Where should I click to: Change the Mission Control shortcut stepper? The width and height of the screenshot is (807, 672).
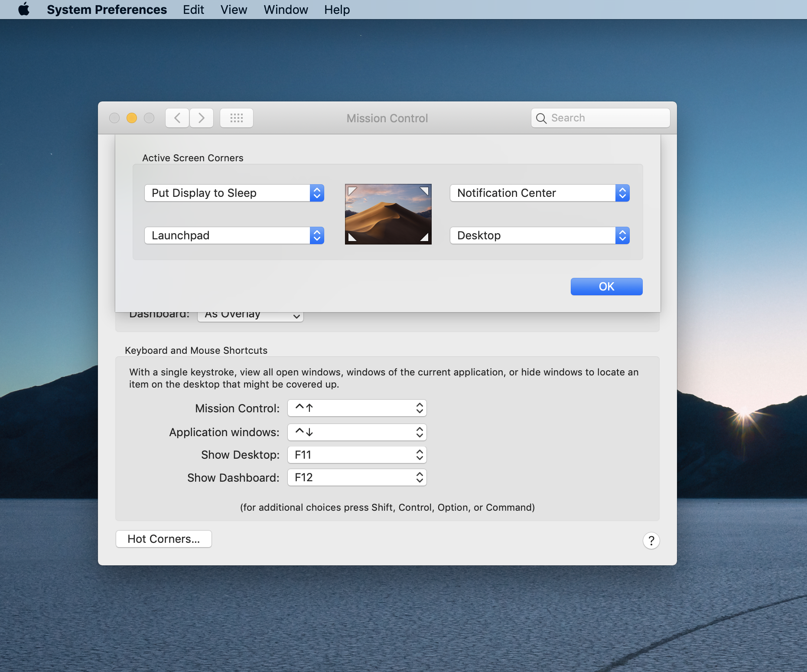pyautogui.click(x=419, y=408)
